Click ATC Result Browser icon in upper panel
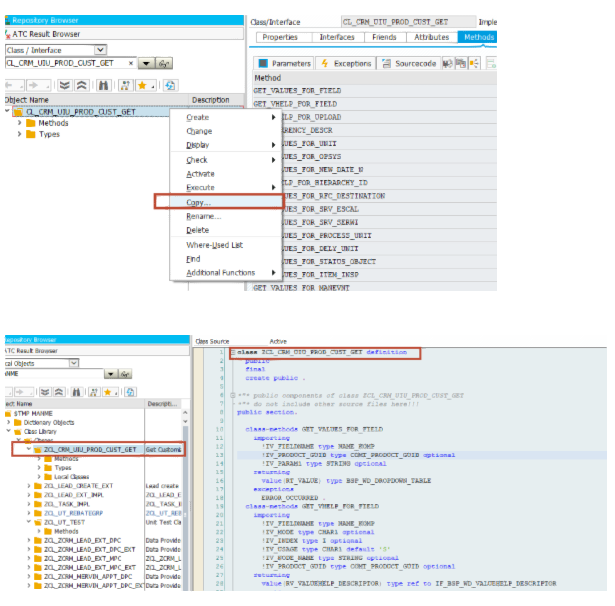615x606 pixels. coord(8,35)
